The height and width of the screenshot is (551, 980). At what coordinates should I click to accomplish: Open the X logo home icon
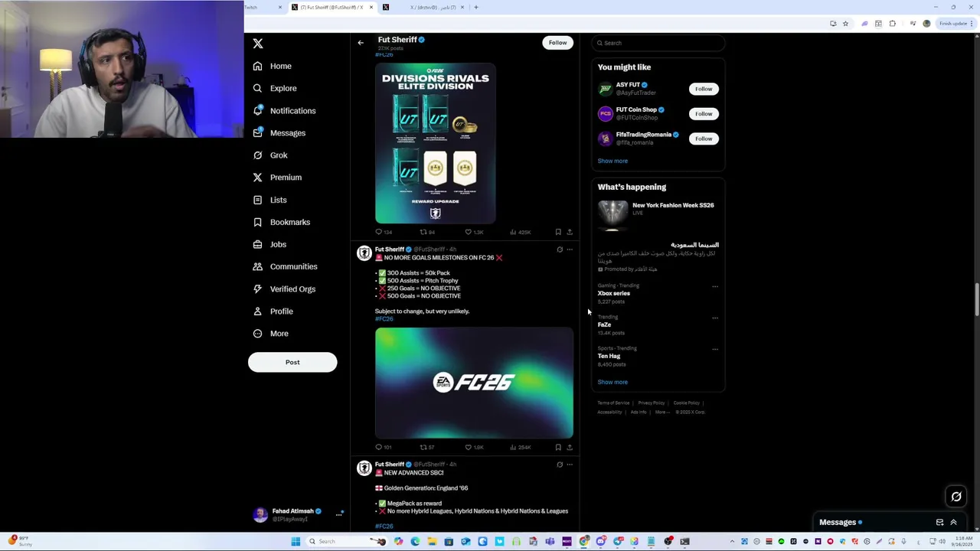258,44
